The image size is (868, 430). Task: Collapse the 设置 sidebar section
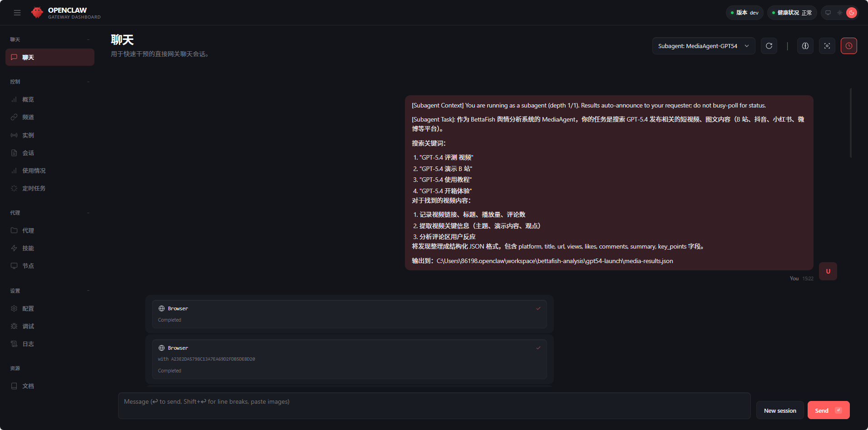tap(88, 291)
